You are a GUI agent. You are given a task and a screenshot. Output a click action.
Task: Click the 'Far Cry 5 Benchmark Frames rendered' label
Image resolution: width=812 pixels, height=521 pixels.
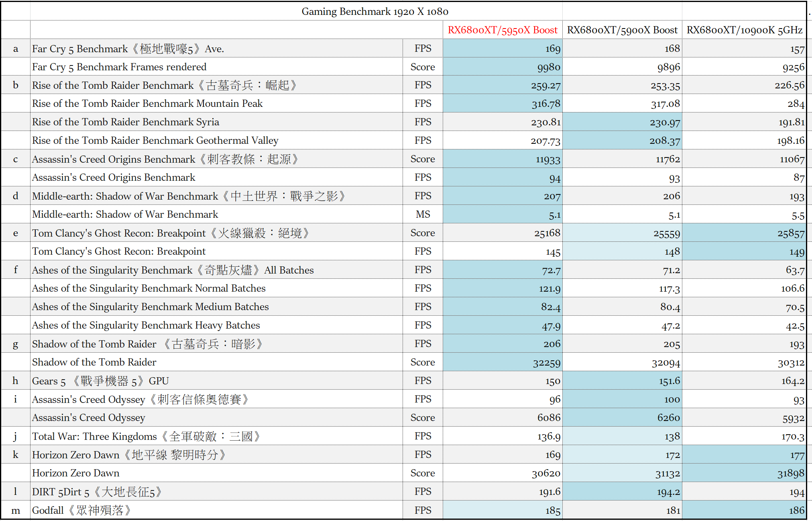click(119, 67)
